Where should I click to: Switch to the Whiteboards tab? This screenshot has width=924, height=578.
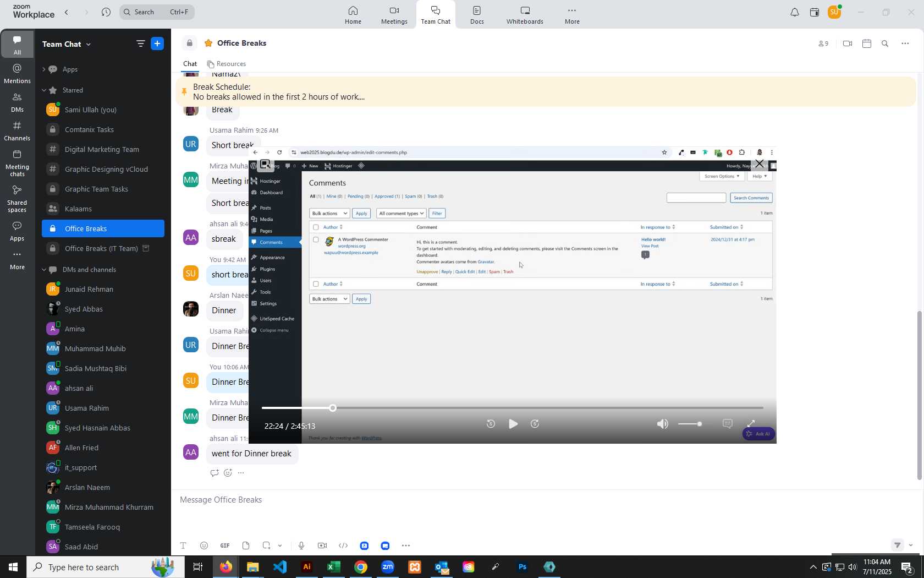tap(525, 15)
